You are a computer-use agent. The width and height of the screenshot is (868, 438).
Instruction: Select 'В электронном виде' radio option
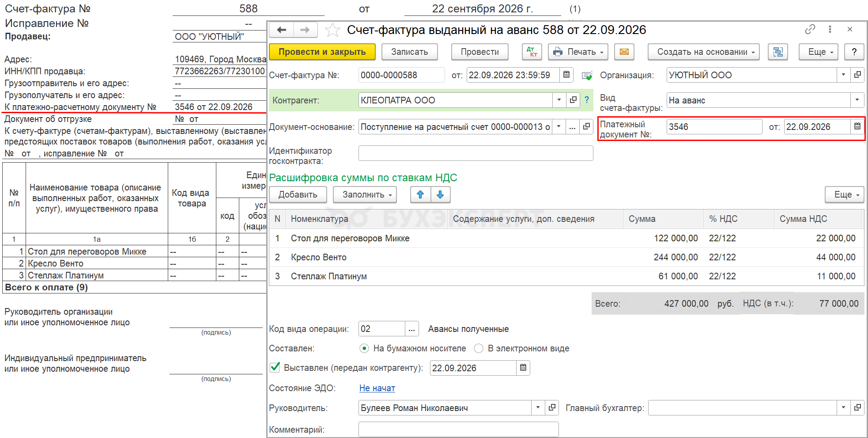[479, 348]
